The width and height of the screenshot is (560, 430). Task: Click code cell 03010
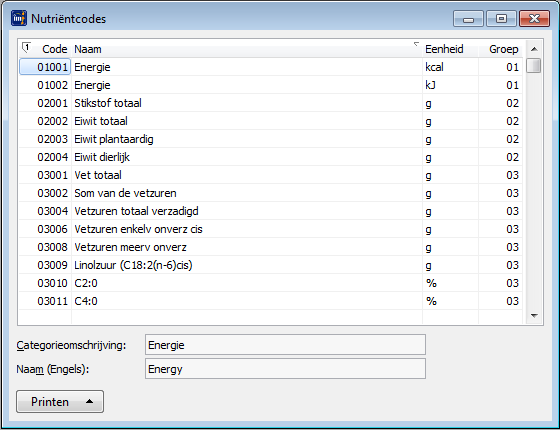click(x=45, y=283)
